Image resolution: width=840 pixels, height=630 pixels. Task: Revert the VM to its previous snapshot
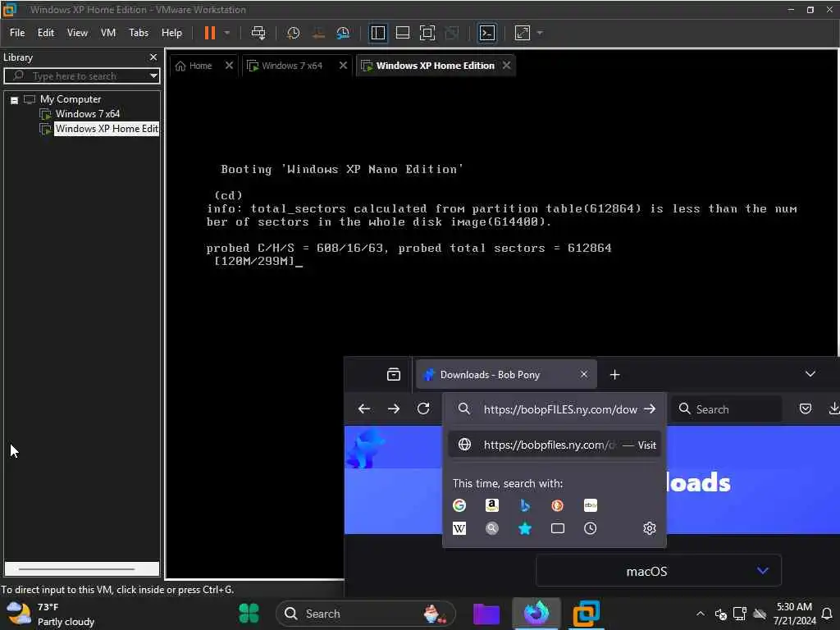(318, 33)
